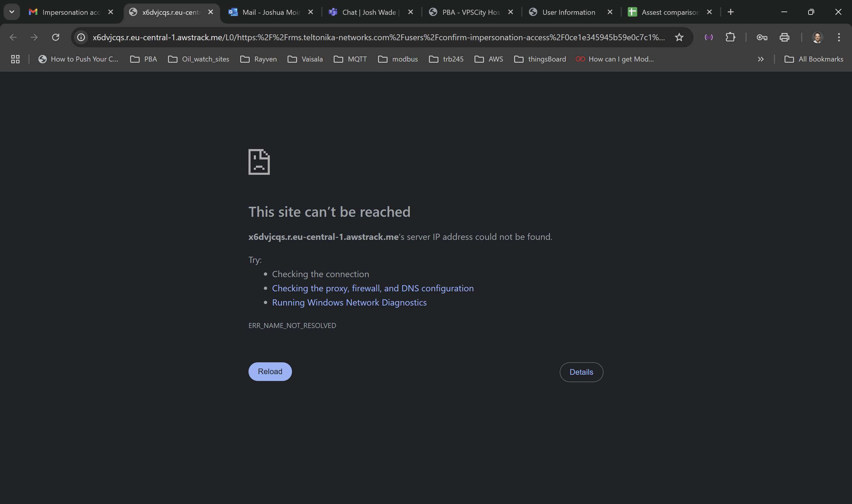Viewport: 852px width, 504px height.
Task: Expand the modbus bookmark folder
Action: (x=398, y=59)
